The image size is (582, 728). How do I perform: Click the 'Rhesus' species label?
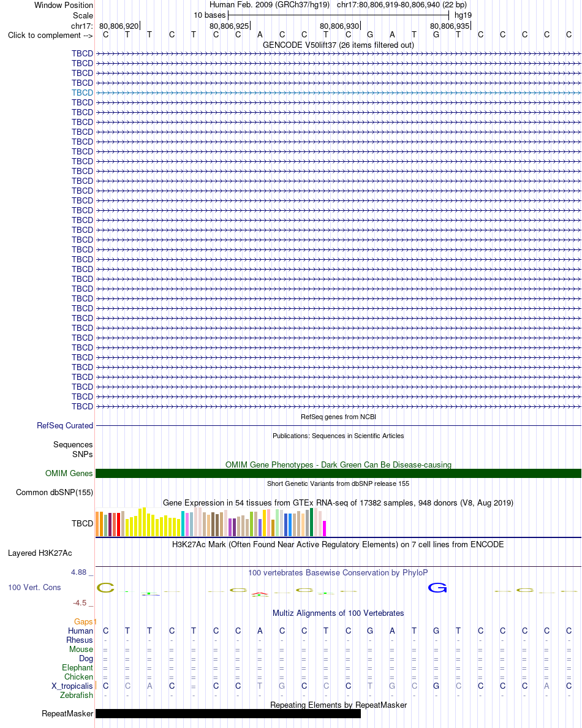point(80,640)
